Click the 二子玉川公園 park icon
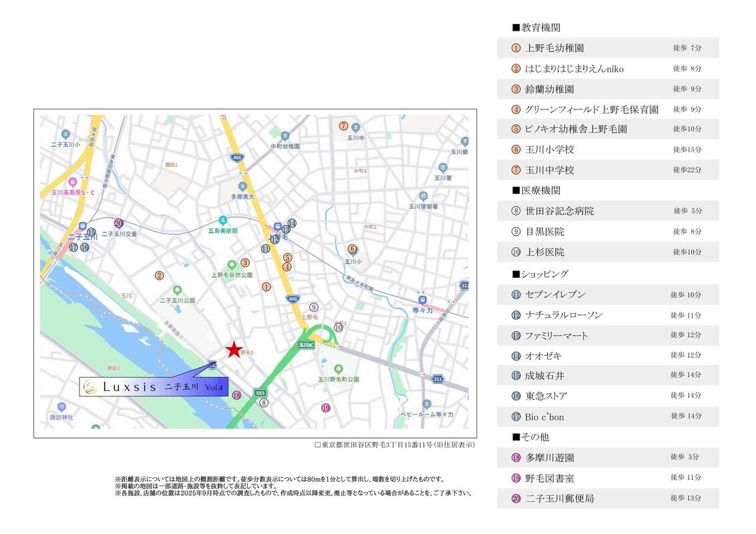The image size is (756, 534). pos(177,290)
